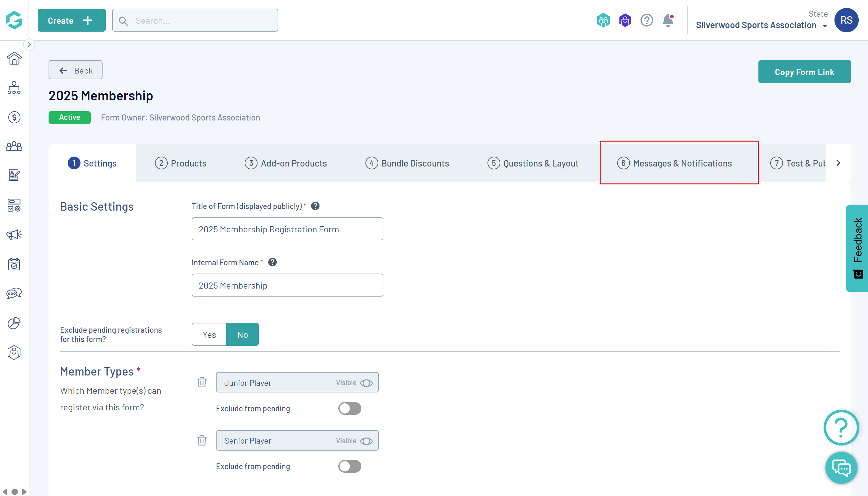
Task: Open the pie chart reports sidebar icon
Action: (14, 323)
